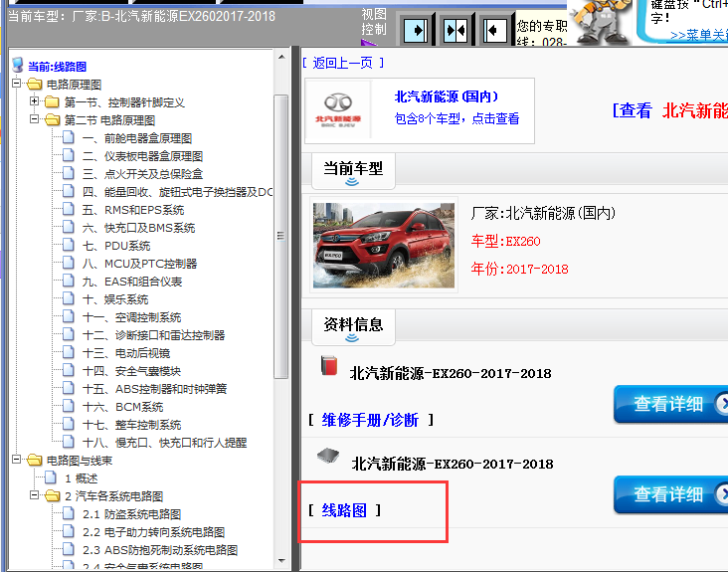Click the folder icon of 电路图与线束
The image size is (728, 572).
coord(35,460)
